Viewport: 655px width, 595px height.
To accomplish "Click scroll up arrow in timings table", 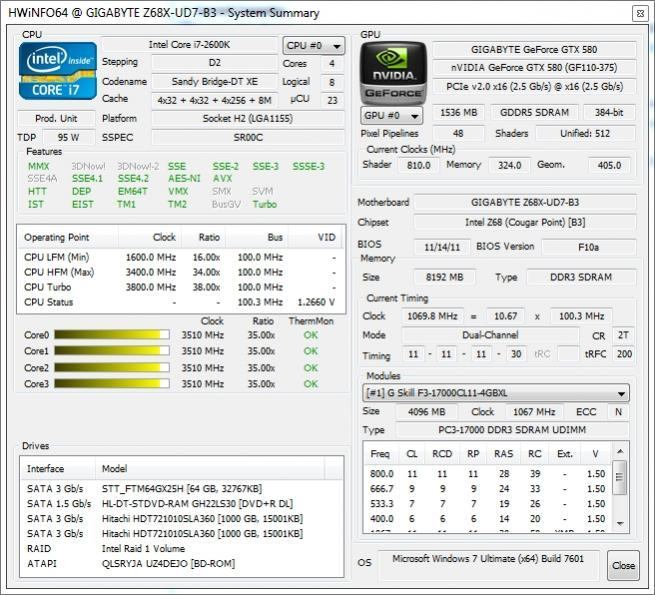I will pyautogui.click(x=620, y=451).
